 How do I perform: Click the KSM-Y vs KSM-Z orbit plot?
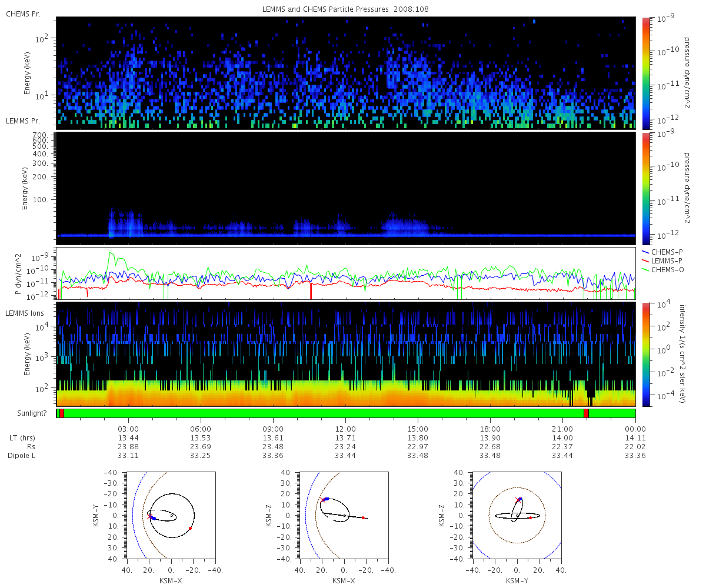[517, 514]
